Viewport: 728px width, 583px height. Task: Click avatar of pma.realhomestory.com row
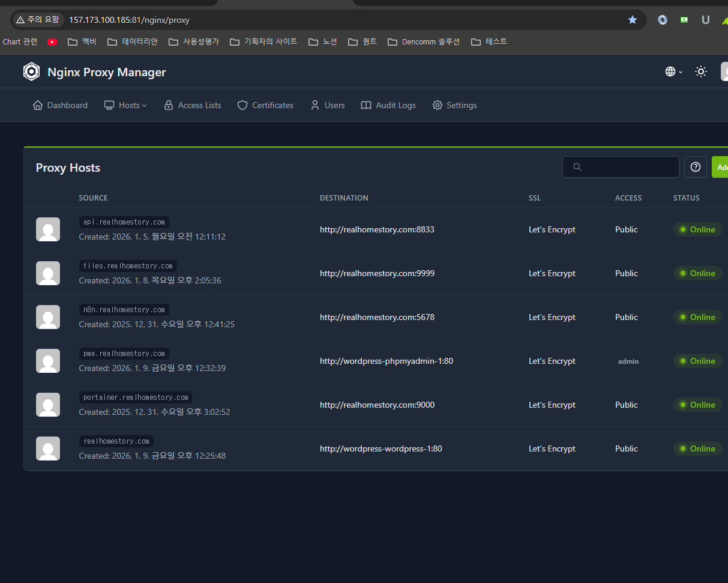click(x=48, y=361)
